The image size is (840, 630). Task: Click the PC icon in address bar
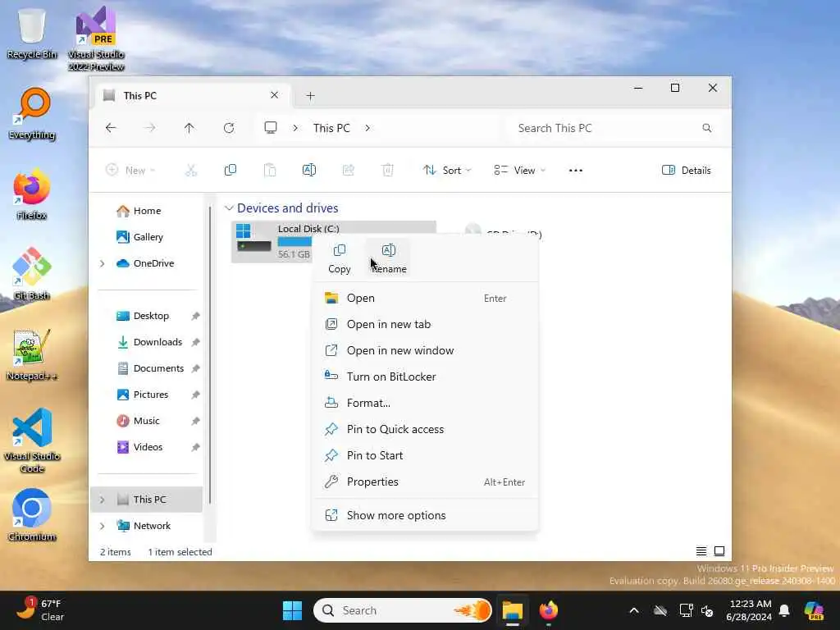pos(271,128)
